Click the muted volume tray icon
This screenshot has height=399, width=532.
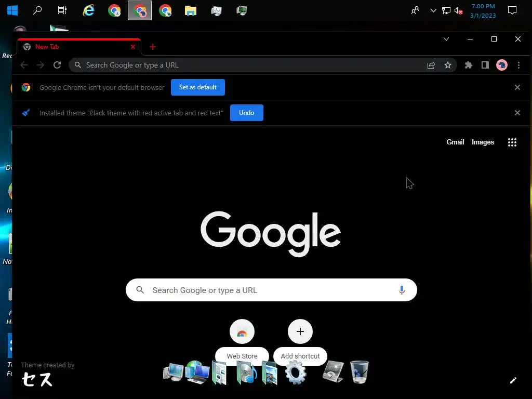(458, 11)
